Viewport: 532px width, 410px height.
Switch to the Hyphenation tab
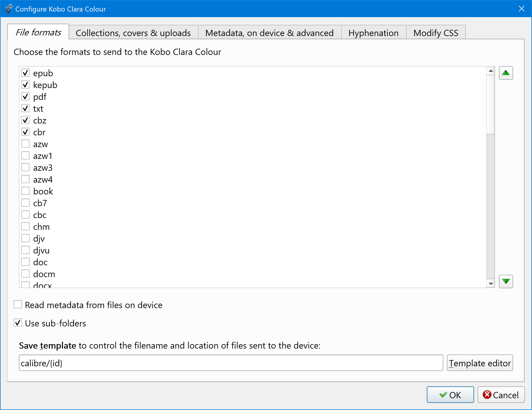click(374, 33)
